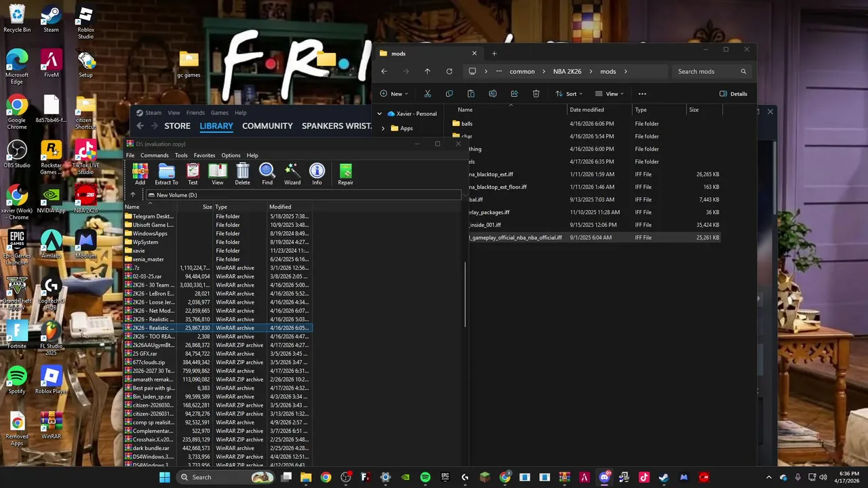This screenshot has height=488, width=868.
Task: Click Copy icon in File Explorer toolbar
Action: [x=449, y=94]
